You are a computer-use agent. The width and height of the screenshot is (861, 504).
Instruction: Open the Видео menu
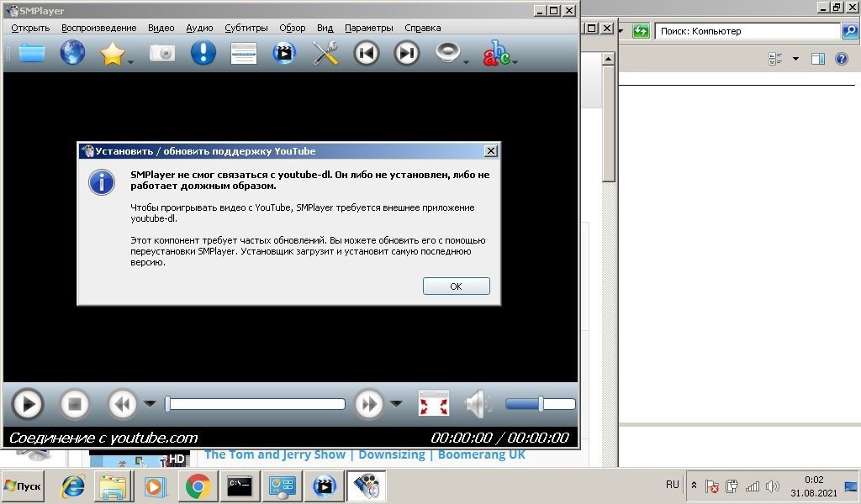161,28
